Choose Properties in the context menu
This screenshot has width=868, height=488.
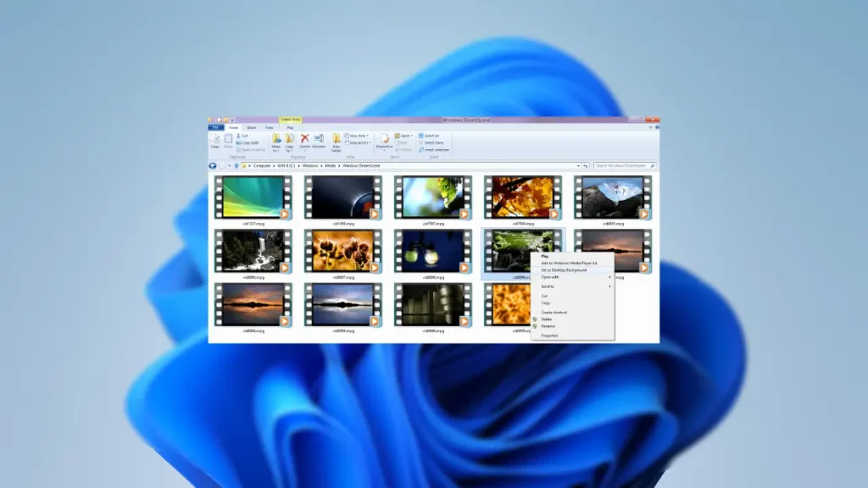tap(573, 335)
